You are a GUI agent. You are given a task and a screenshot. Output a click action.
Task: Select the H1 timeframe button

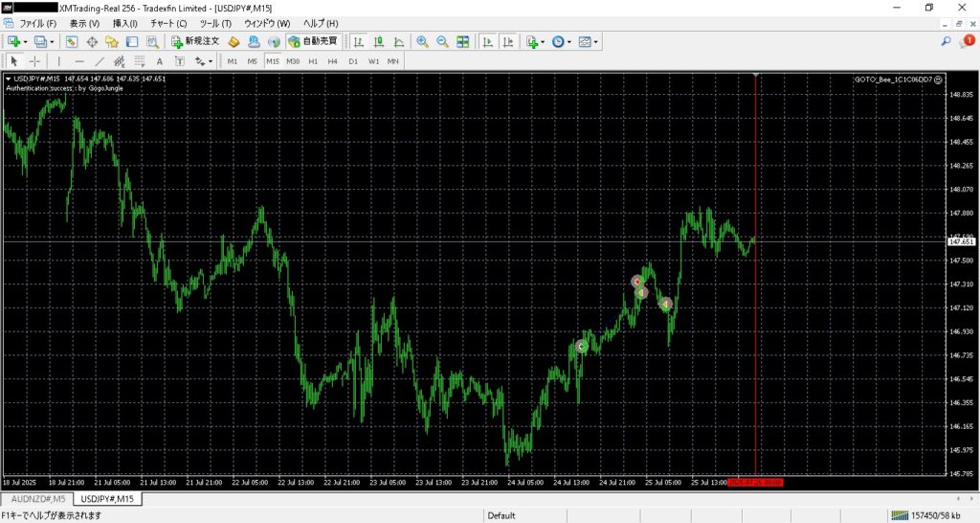coord(313,61)
